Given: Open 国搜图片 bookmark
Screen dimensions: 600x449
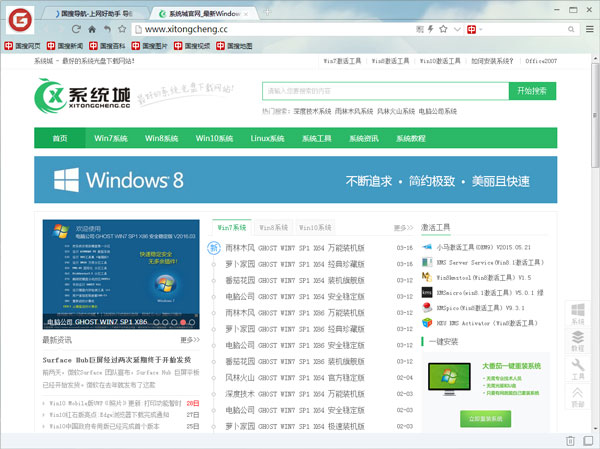Looking at the screenshot, I should pos(150,46).
